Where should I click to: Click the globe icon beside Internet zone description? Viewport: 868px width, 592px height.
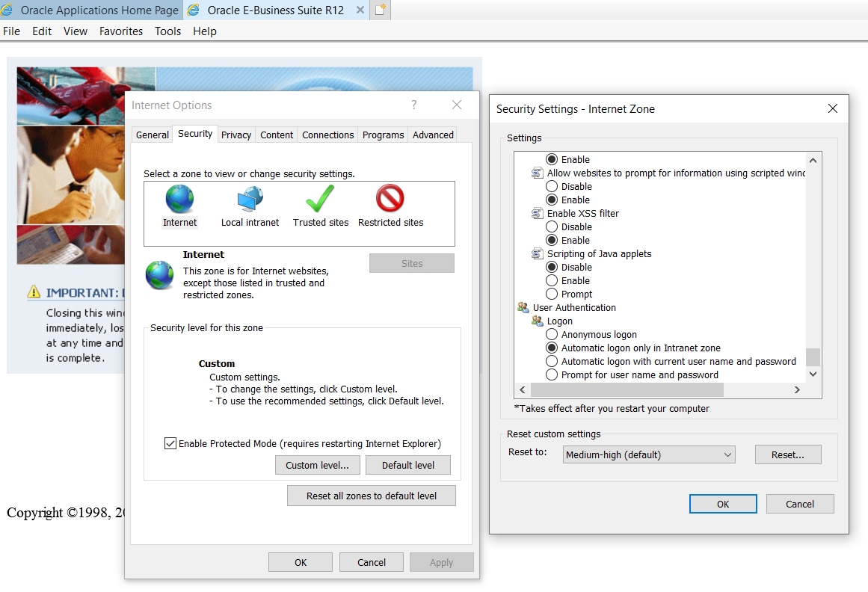tap(158, 275)
